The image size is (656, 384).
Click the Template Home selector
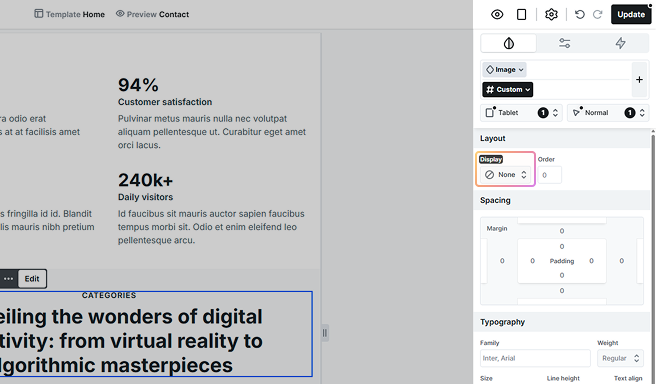(69, 14)
